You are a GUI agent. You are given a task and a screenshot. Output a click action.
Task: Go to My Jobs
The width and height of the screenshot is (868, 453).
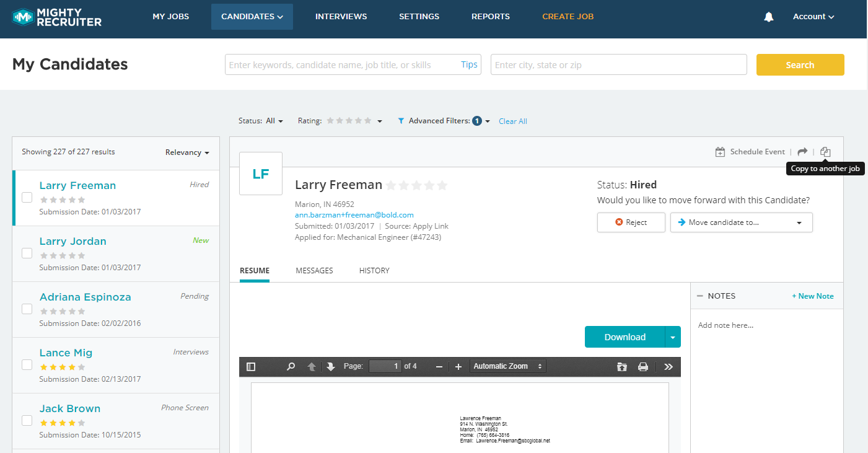point(171,17)
